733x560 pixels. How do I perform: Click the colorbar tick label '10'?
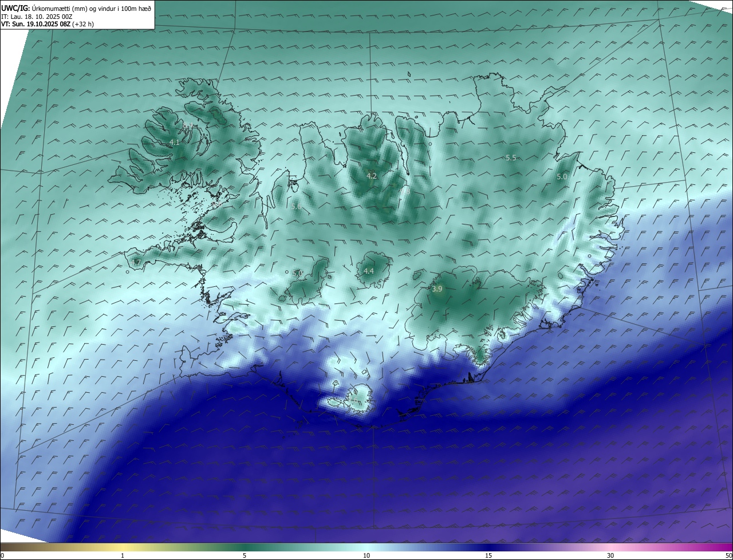[366, 555]
